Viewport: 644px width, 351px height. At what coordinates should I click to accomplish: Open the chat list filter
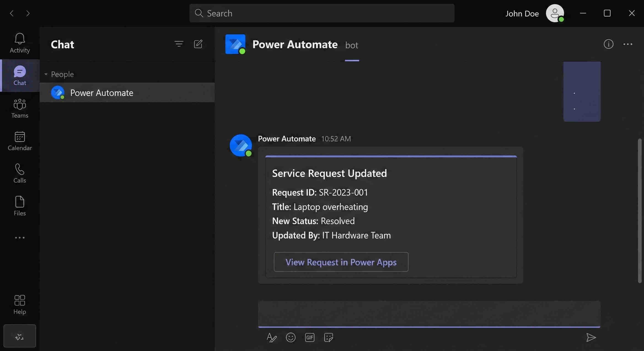point(179,44)
